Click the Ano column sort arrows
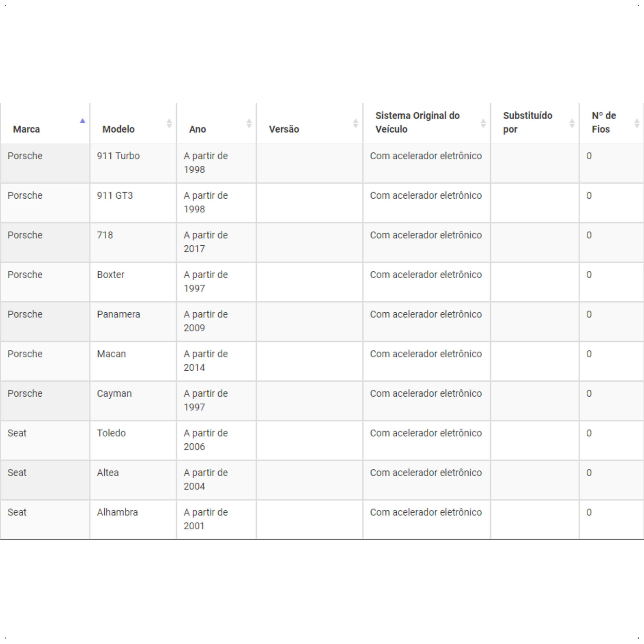This screenshot has height=644, width=644. 249,124
